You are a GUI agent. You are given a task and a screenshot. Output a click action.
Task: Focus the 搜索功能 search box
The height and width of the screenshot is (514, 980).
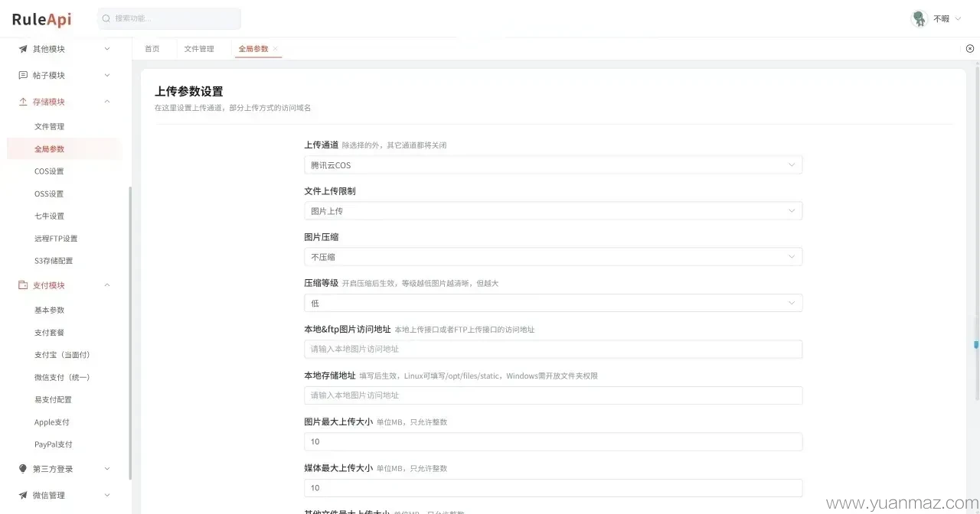(x=169, y=18)
